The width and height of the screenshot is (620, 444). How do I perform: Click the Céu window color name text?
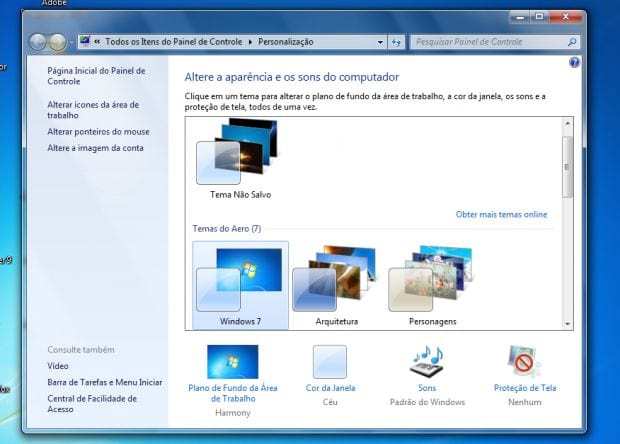tap(330, 402)
